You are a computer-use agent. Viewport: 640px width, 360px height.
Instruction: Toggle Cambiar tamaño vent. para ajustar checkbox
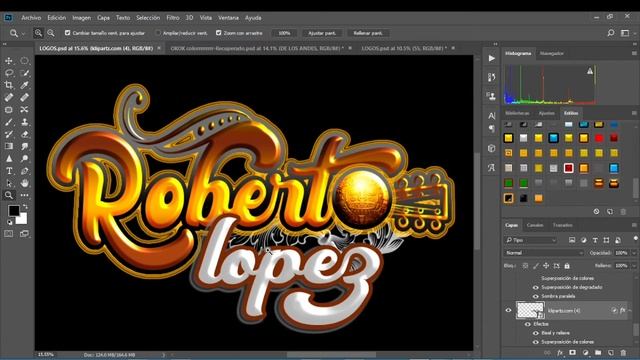(x=68, y=33)
